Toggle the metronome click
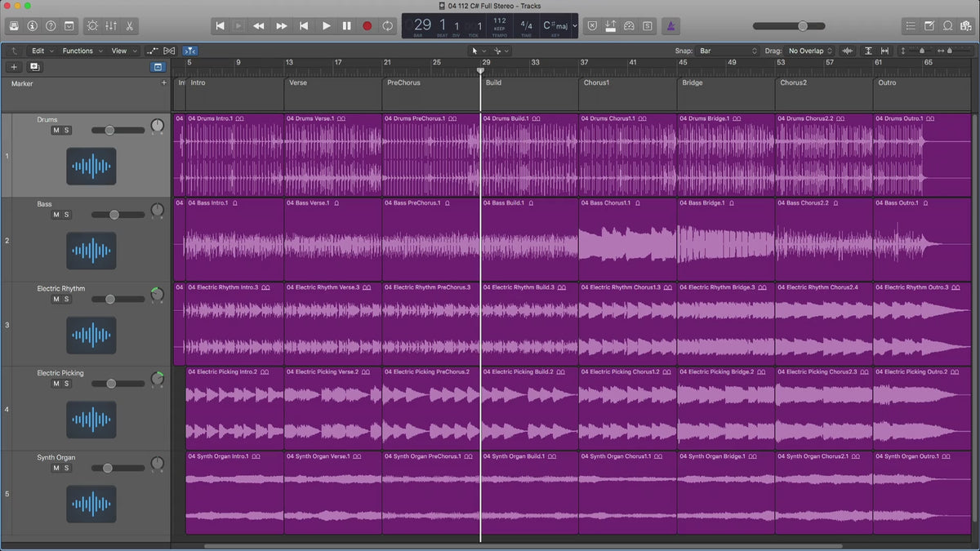Viewport: 980px width, 551px height. [x=670, y=26]
